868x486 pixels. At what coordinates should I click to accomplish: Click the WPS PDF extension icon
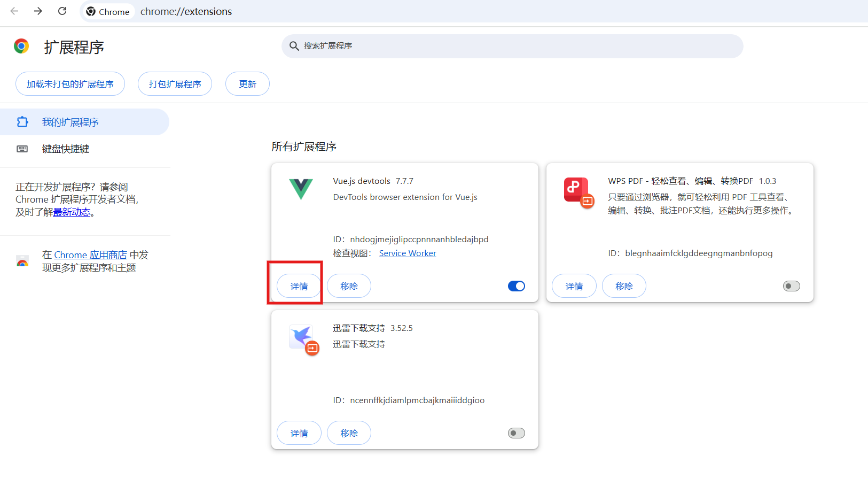pos(578,192)
